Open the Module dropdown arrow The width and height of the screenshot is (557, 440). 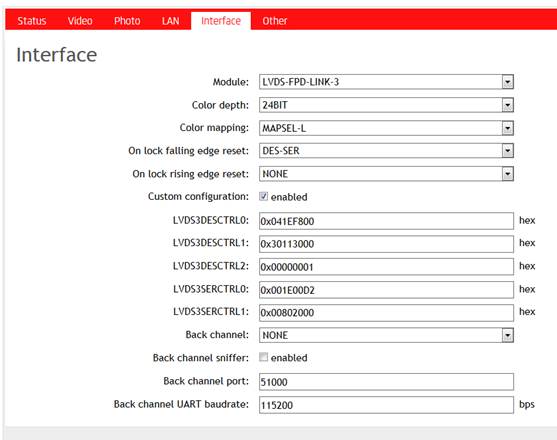click(508, 82)
